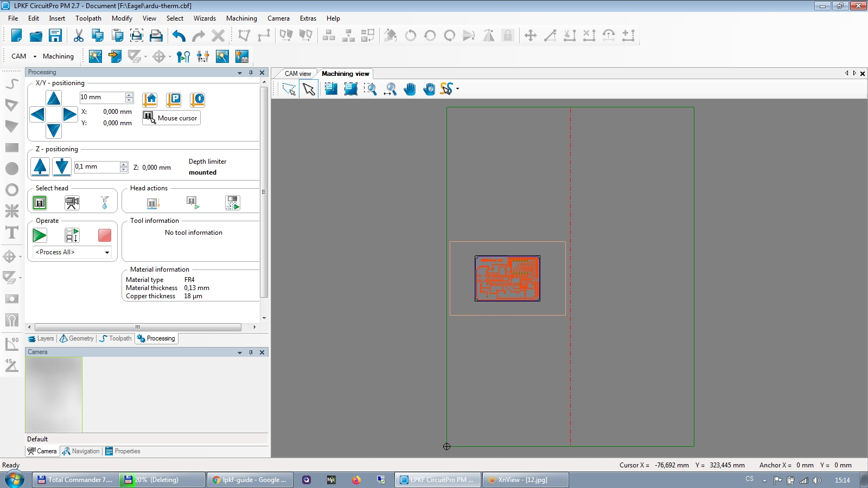Screen dimensions: 868x488
Task: Expand the fiducial target dropdown in CAM toolbar
Action: (170, 56)
